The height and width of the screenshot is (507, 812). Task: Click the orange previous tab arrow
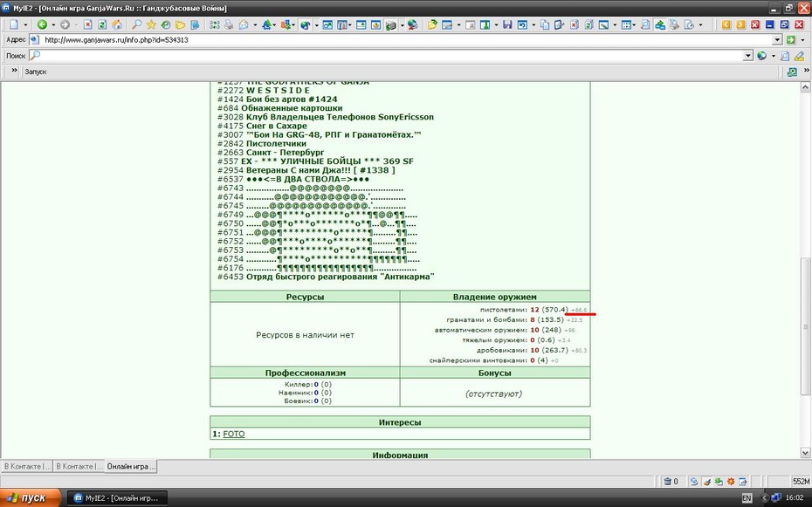(726, 24)
